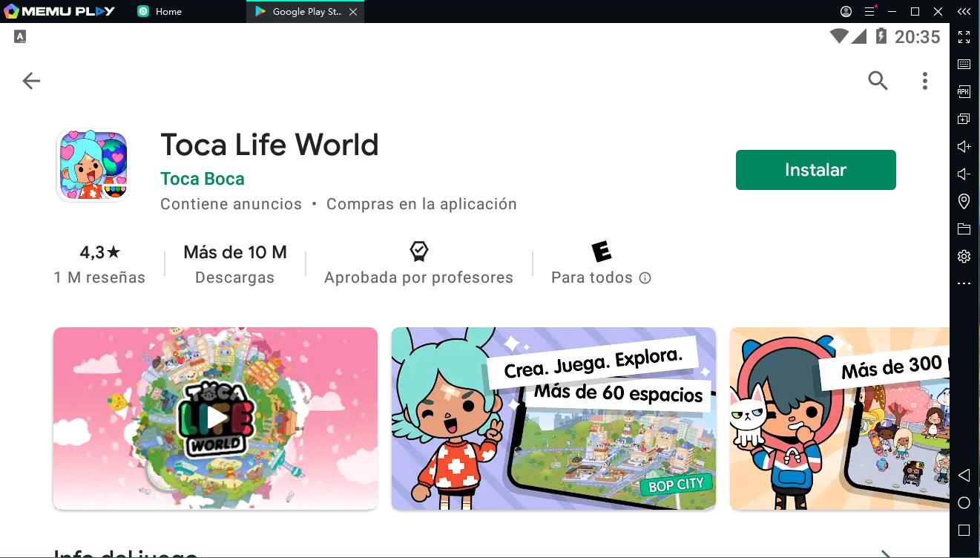Screen dimensions: 980x558
Task: Open the MEmu account profile icon
Action: pyautogui.click(x=846, y=11)
